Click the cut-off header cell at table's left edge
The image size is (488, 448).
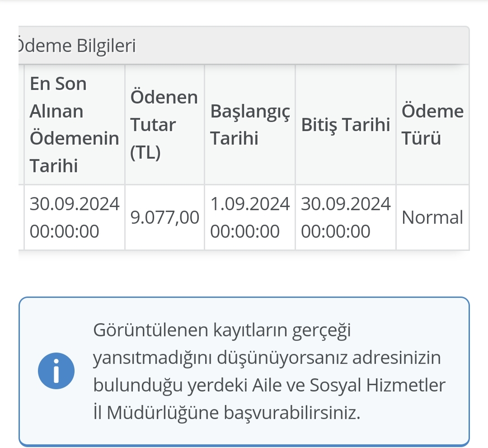21,125
